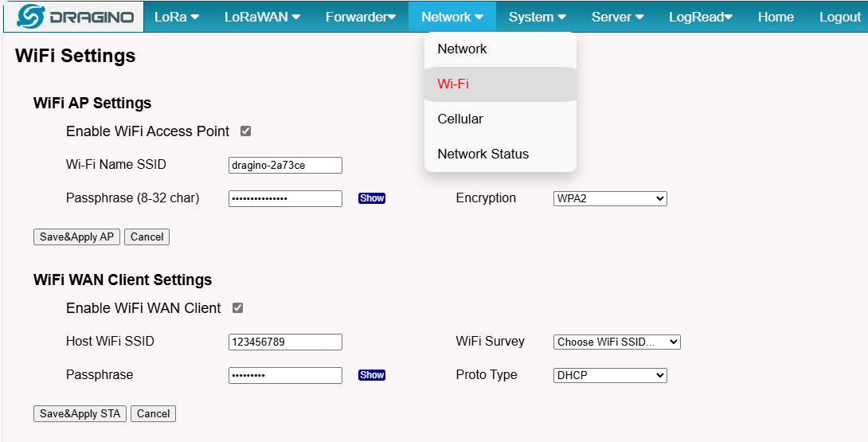Show the WAN client passphrase
This screenshot has width=868, height=442.
point(371,375)
